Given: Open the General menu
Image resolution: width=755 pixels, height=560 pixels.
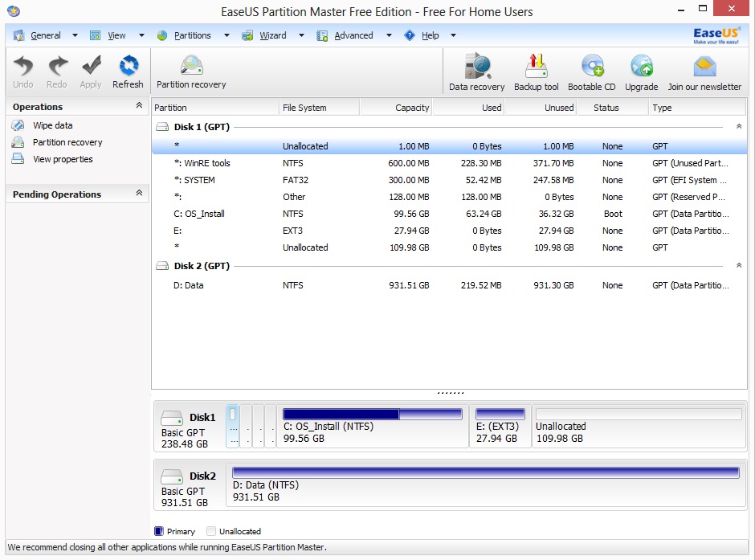Looking at the screenshot, I should [45, 35].
